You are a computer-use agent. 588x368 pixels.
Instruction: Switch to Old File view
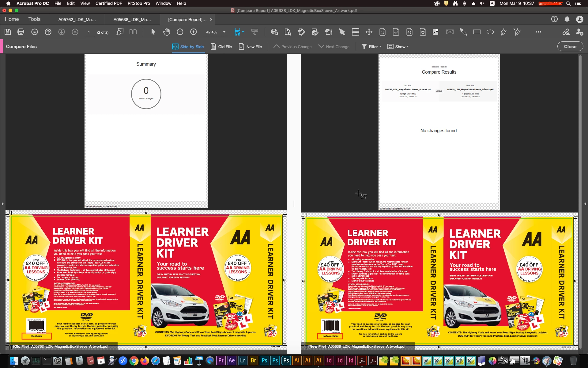221,47
